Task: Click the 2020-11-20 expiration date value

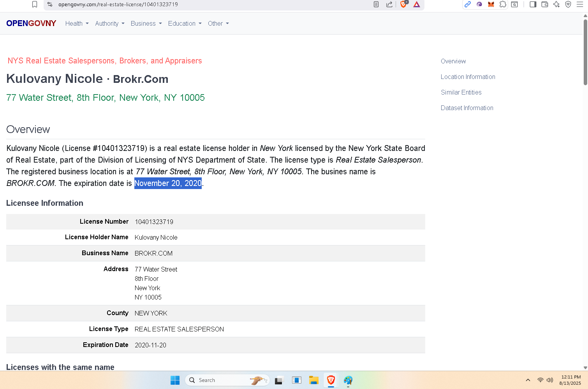Action: click(150, 345)
